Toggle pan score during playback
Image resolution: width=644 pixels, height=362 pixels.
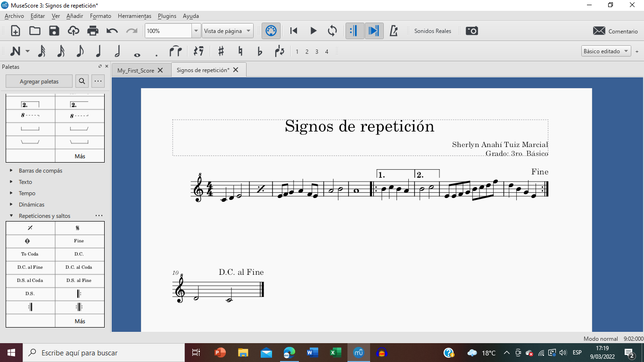click(x=374, y=31)
